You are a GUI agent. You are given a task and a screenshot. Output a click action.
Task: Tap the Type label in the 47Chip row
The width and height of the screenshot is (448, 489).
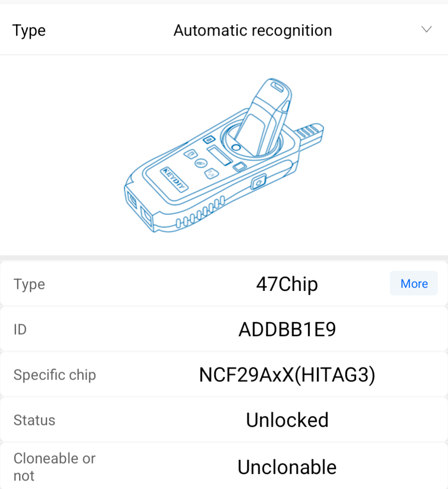(x=29, y=284)
